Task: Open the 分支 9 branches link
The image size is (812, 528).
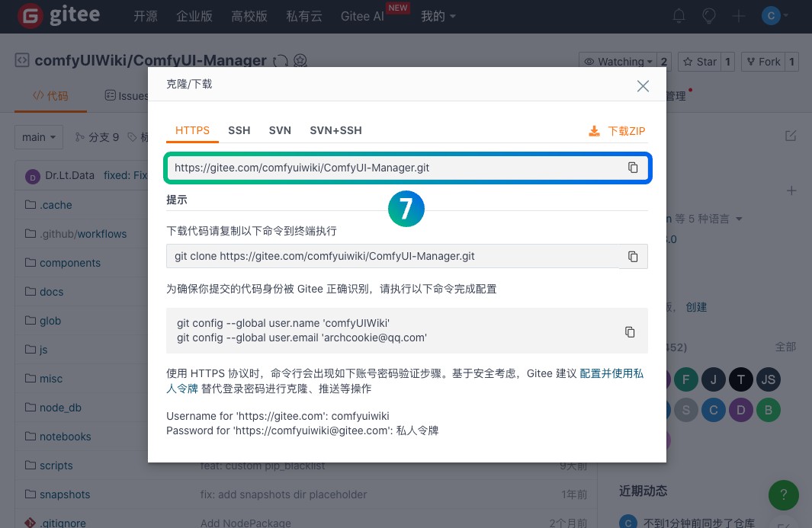Action: [x=97, y=137]
